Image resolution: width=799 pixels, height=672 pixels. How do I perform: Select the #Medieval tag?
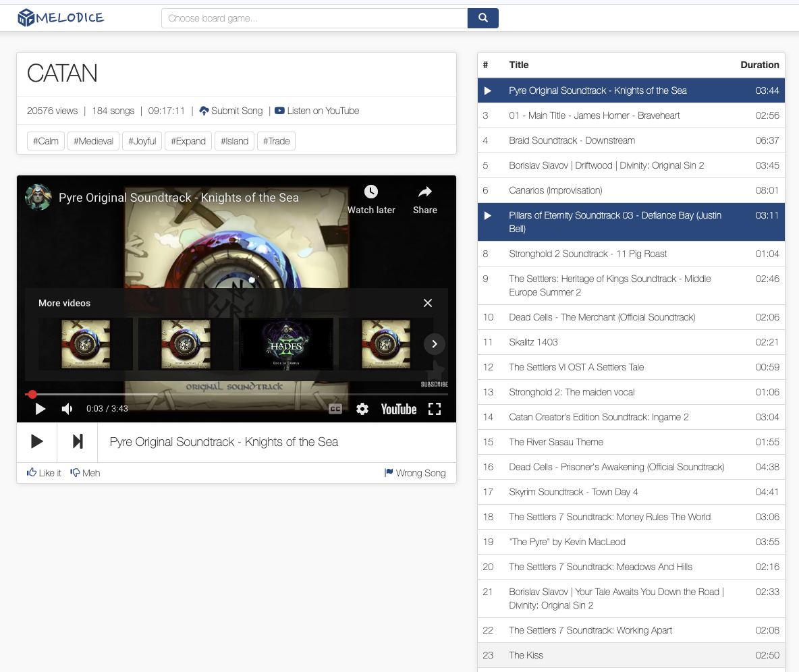(x=93, y=141)
